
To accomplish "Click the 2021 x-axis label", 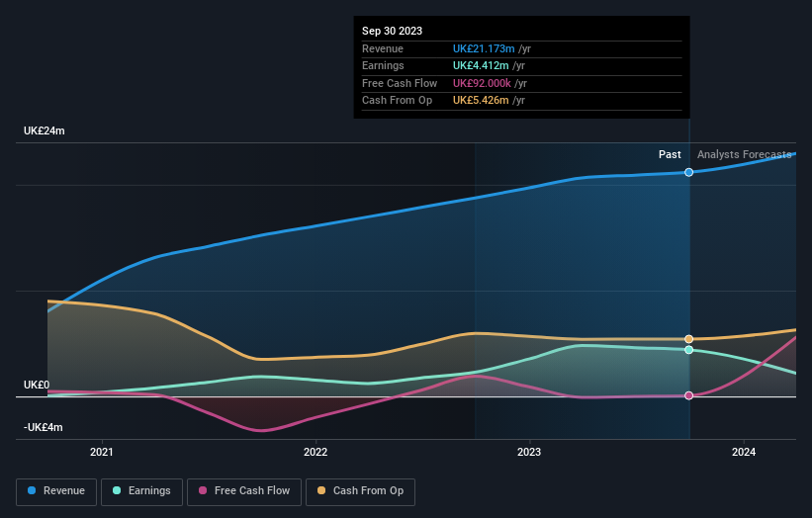I will tap(102, 452).
